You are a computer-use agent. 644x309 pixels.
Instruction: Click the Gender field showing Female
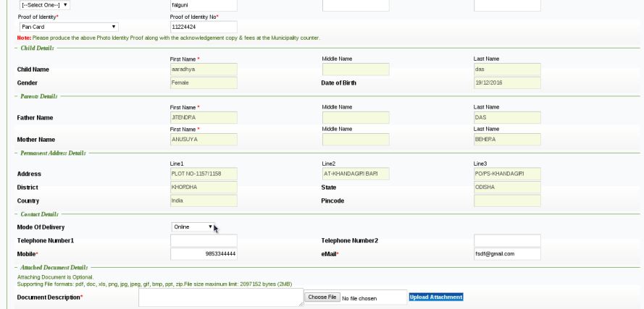pos(204,83)
